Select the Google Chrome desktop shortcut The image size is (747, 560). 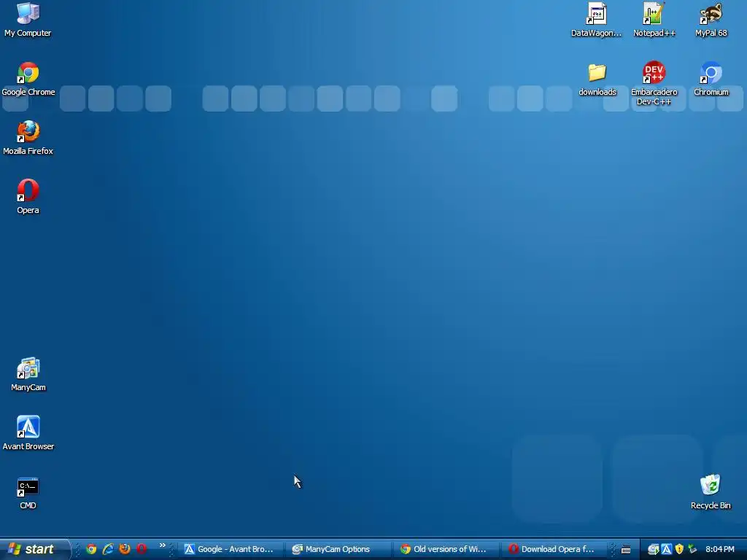[x=28, y=79]
